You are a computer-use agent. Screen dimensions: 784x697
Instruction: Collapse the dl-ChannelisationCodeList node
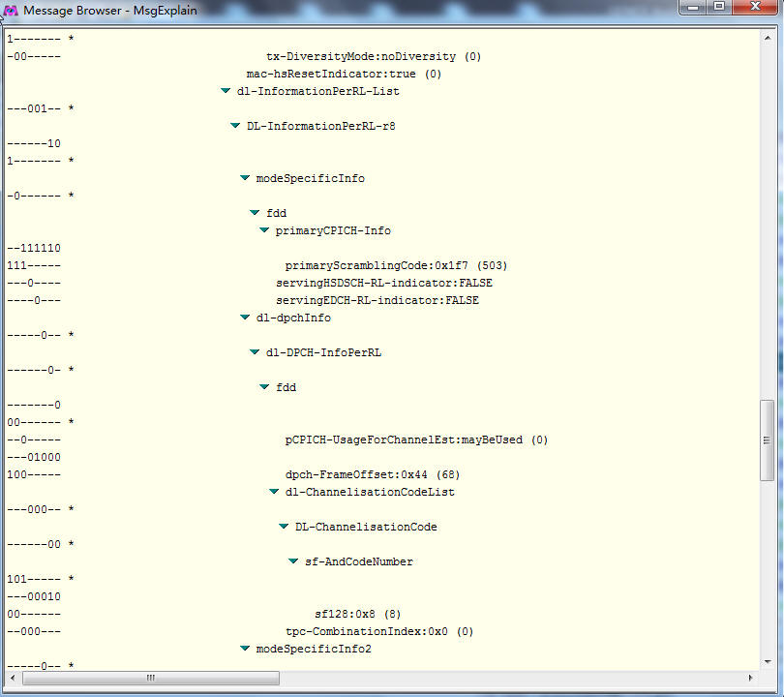click(x=274, y=492)
